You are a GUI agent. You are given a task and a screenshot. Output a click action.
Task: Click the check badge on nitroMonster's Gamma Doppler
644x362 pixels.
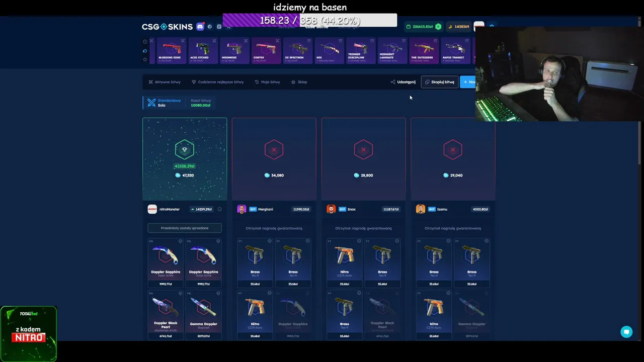tap(218, 293)
